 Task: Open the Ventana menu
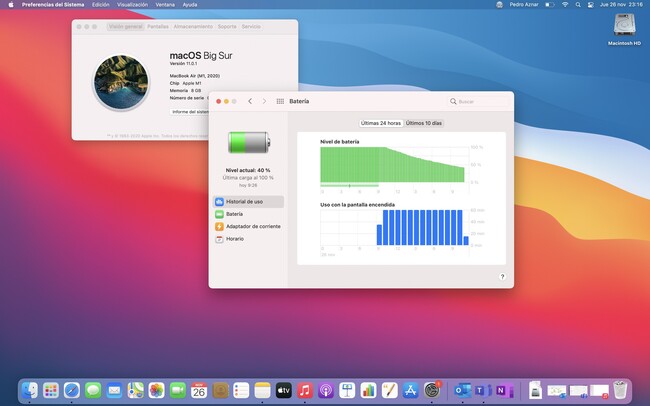(165, 5)
